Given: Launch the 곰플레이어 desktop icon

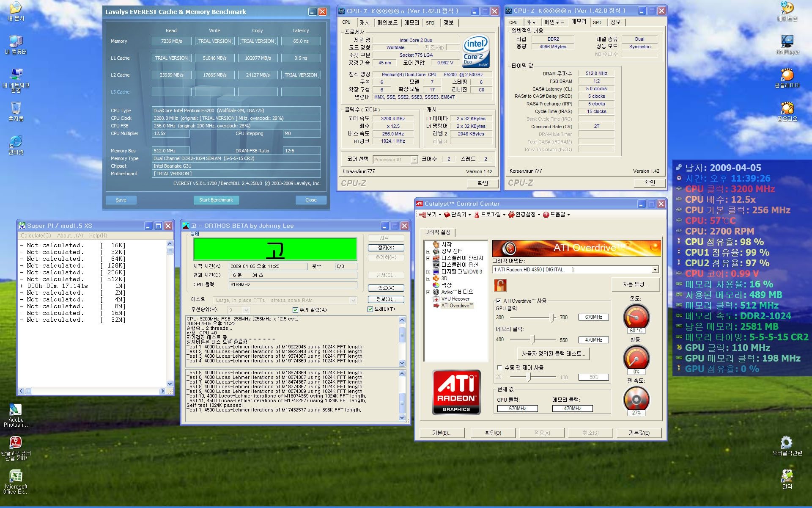Looking at the screenshot, I should [787, 77].
